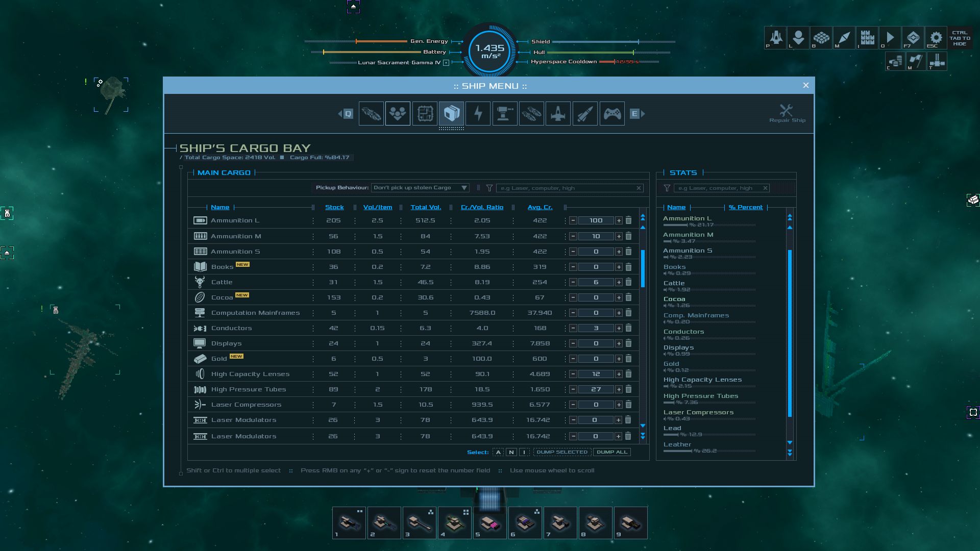Viewport: 980px width, 551px height.
Task: Expand the Pickup Behaviour dropdown
Action: click(x=420, y=188)
